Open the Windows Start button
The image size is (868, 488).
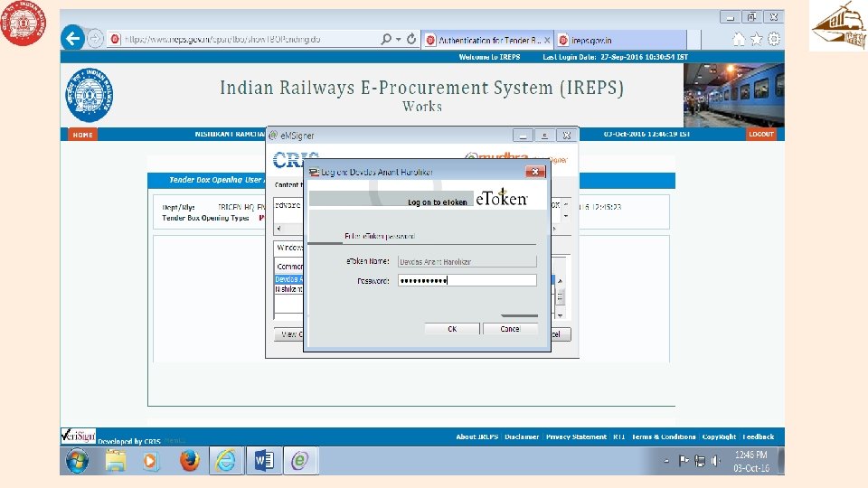click(x=78, y=460)
